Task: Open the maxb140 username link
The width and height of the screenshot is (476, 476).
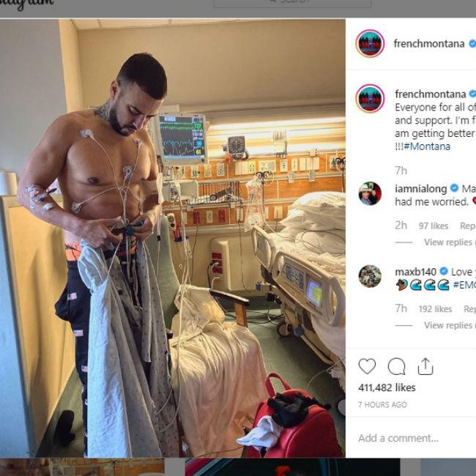Action: pyautogui.click(x=416, y=272)
